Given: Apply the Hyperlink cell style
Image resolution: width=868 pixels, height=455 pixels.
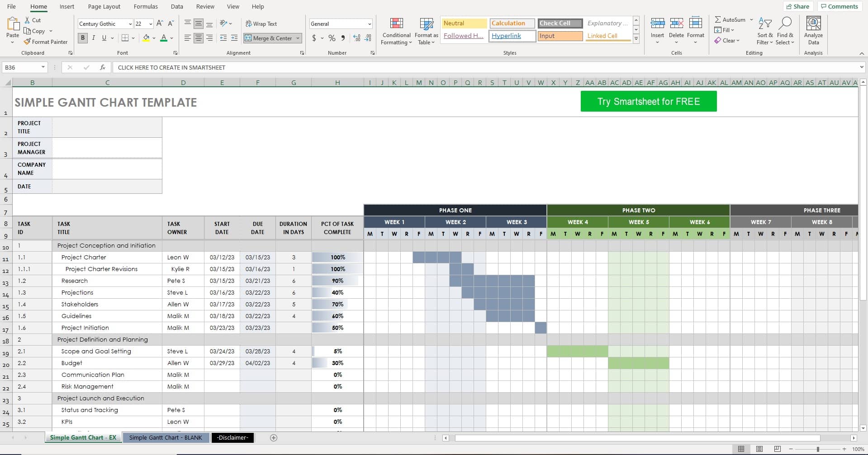Looking at the screenshot, I should 512,36.
